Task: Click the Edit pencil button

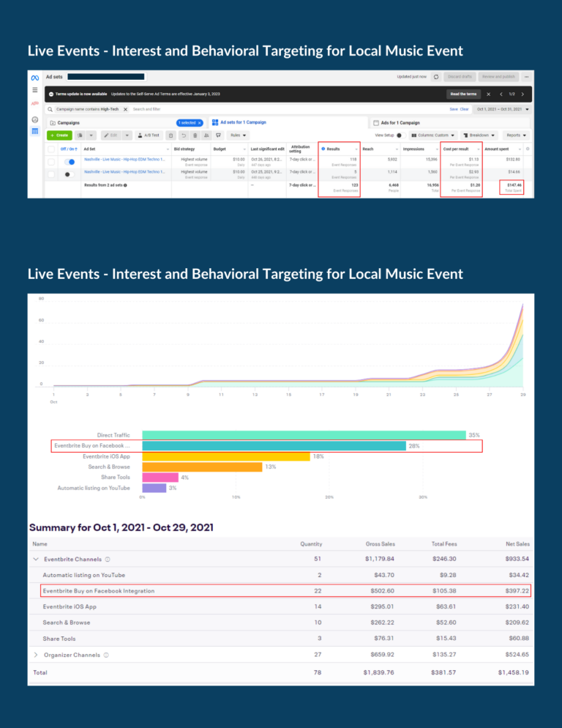Action: point(111,135)
